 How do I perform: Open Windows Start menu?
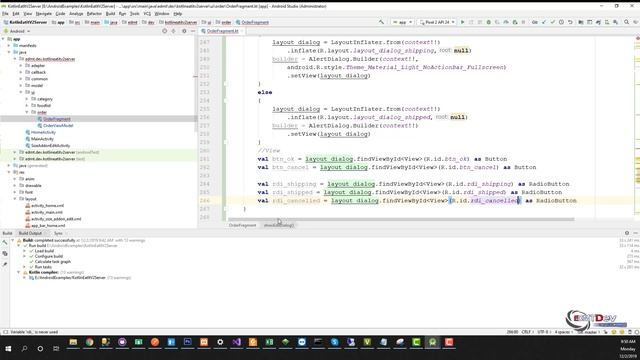[8, 349]
